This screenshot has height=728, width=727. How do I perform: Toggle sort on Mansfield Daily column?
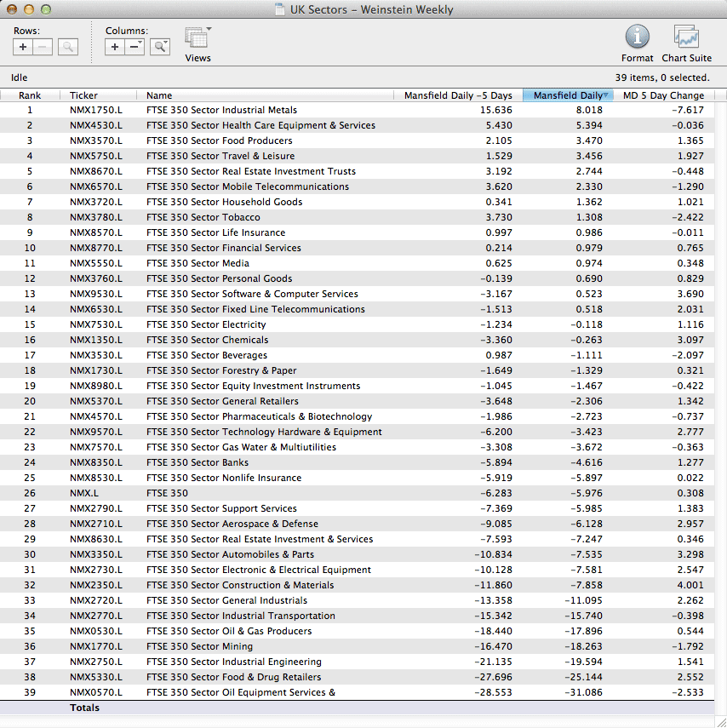point(567,95)
